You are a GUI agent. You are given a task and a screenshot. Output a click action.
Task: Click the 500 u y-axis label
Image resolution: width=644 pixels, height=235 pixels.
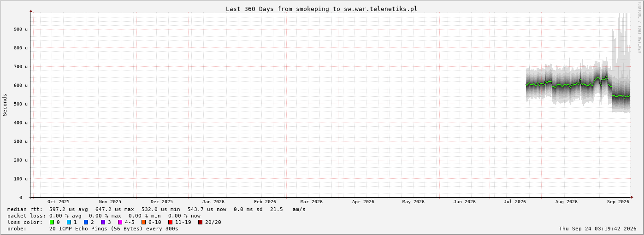(20, 104)
